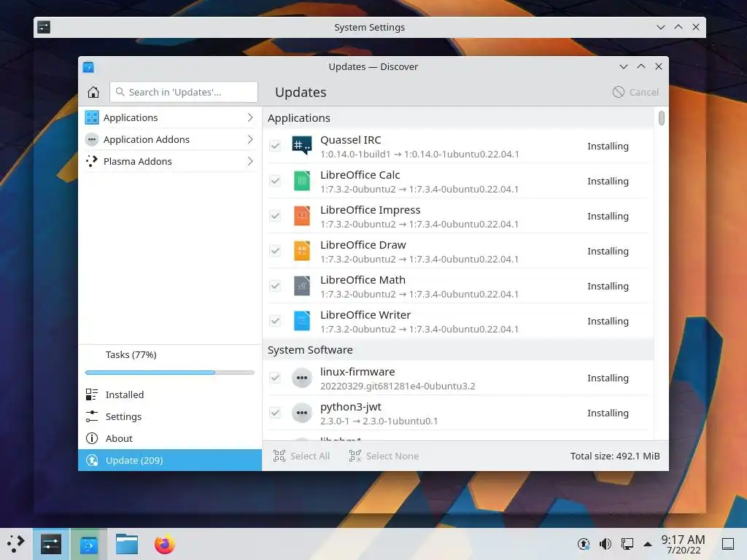Click the Application Addons icon in sidebar
This screenshot has width=747, height=560.
click(x=92, y=139)
